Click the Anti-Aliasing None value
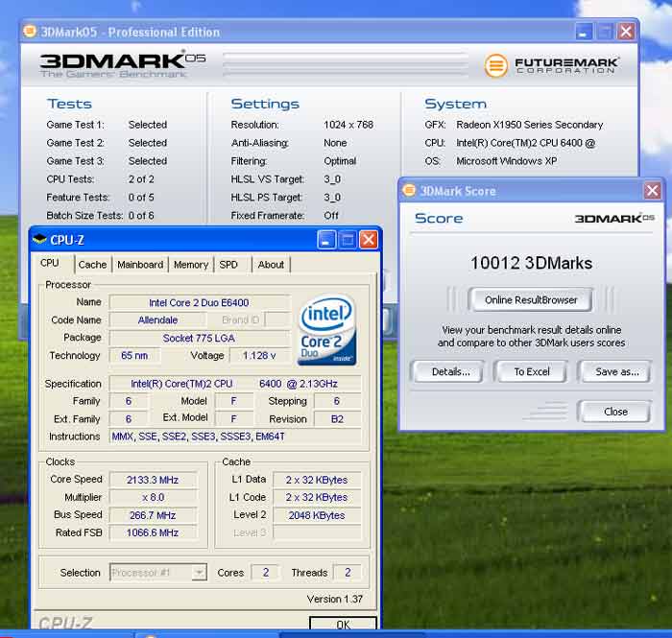 [x=335, y=143]
